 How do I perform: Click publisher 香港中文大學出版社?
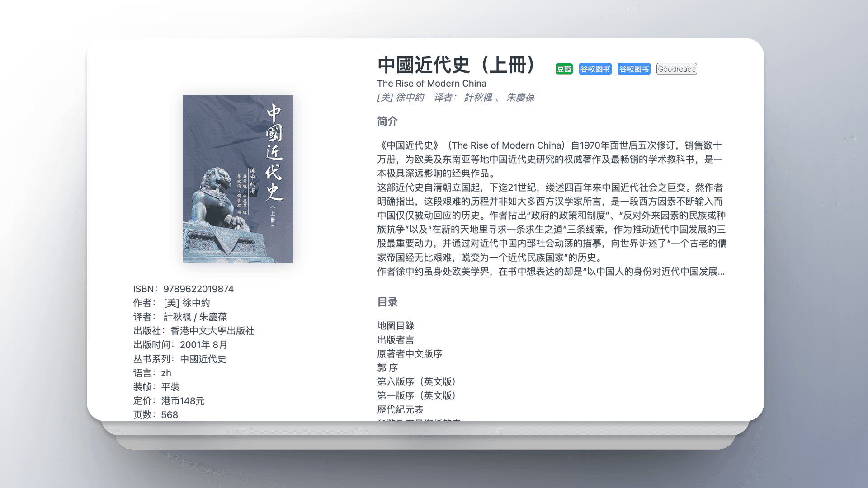(x=212, y=331)
